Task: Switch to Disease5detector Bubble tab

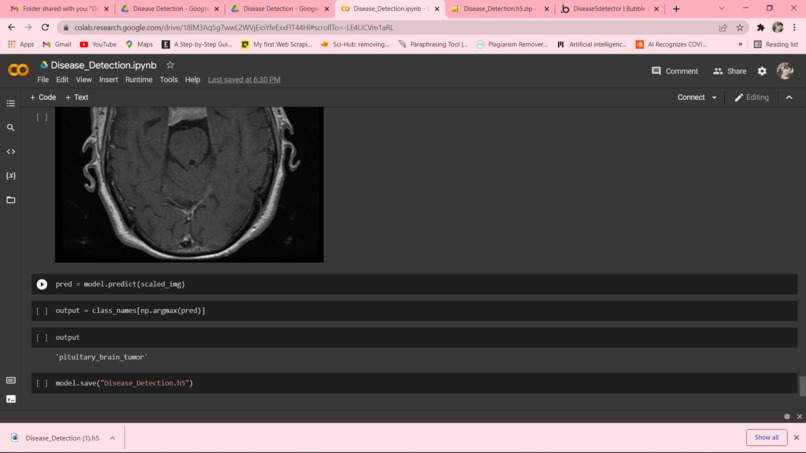Action: [609, 9]
